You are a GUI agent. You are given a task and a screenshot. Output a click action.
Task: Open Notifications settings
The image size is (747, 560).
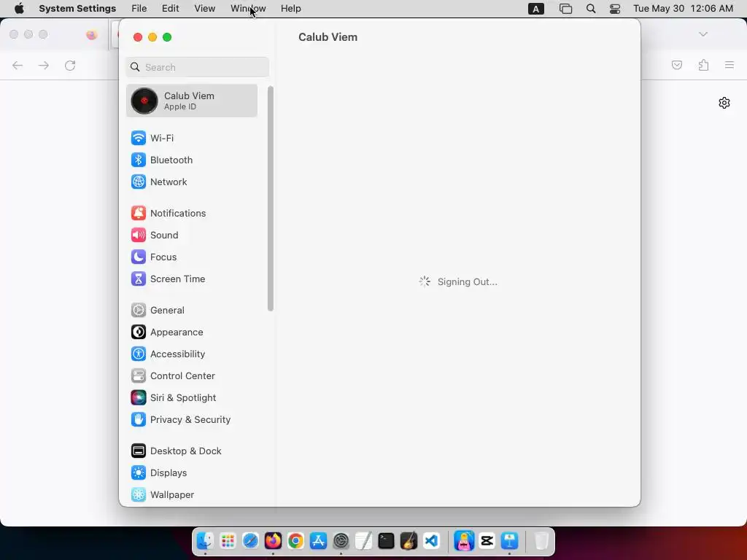pyautogui.click(x=192, y=214)
